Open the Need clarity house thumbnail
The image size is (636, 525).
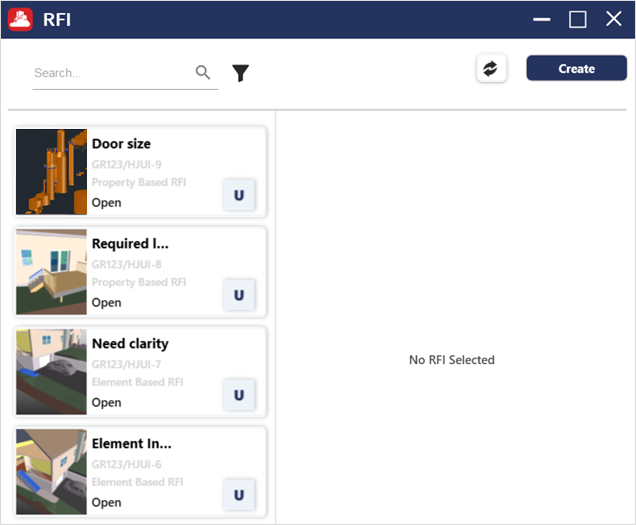[x=52, y=372]
